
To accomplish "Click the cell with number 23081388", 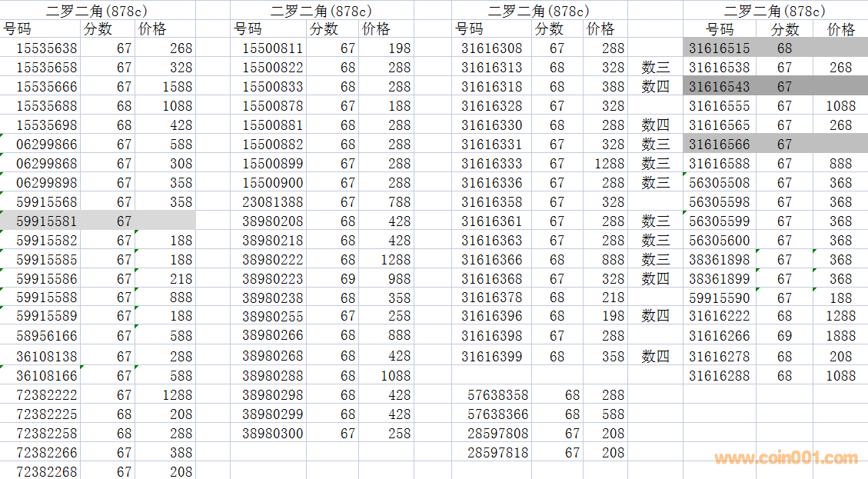I will [273, 201].
